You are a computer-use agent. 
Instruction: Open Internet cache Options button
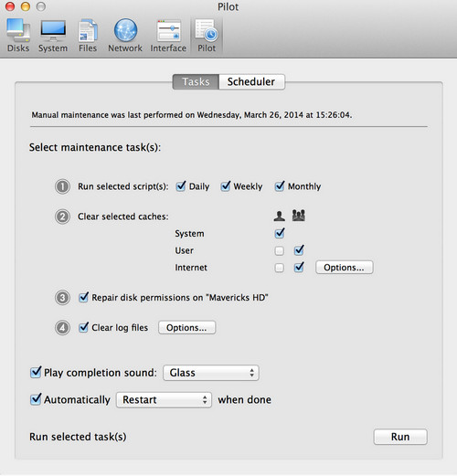[344, 268]
